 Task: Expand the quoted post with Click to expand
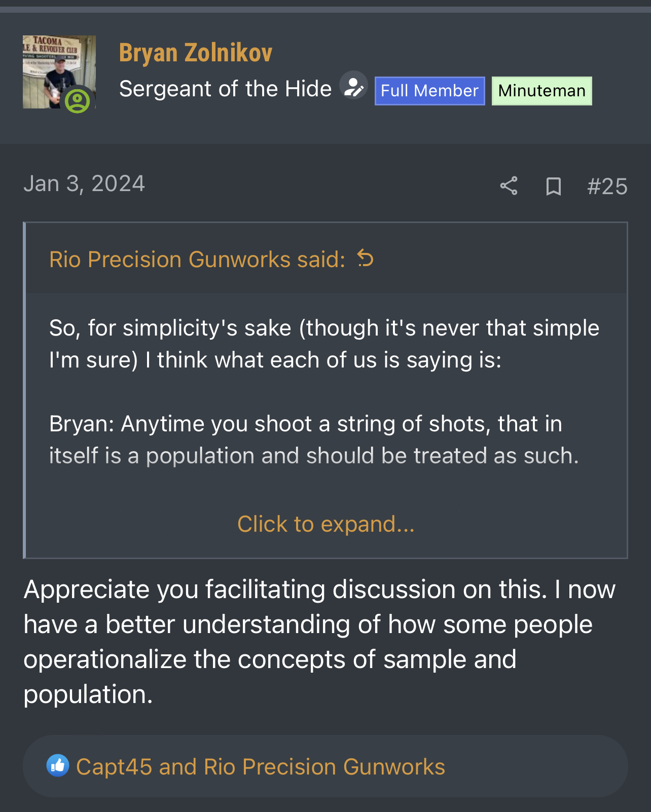pyautogui.click(x=326, y=524)
